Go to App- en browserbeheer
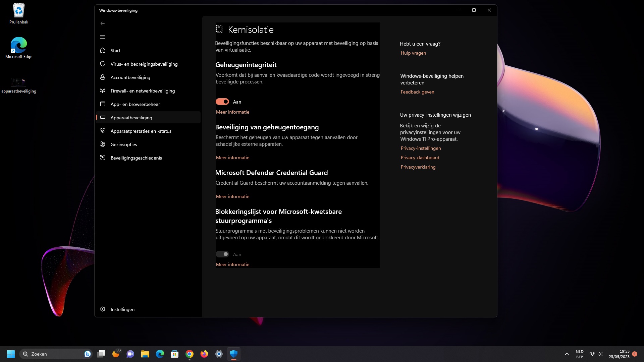644x362 pixels. 148,104
